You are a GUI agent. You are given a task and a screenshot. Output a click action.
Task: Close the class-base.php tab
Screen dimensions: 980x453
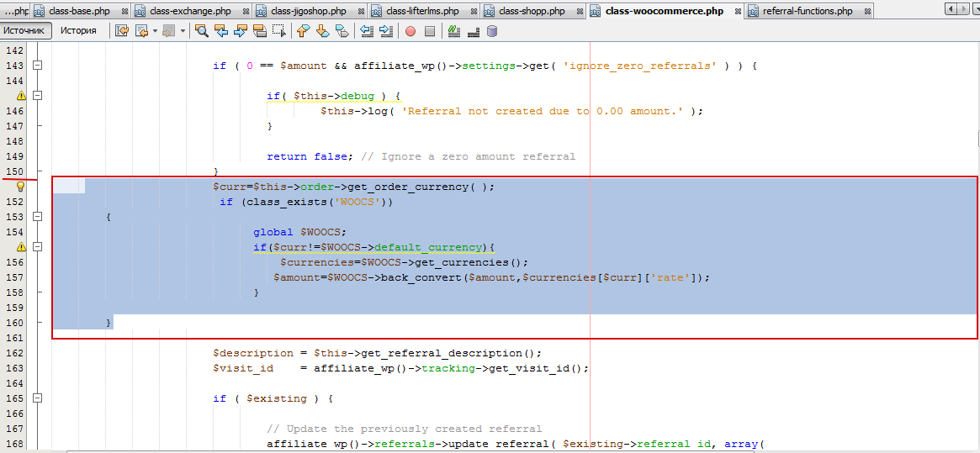[124, 11]
